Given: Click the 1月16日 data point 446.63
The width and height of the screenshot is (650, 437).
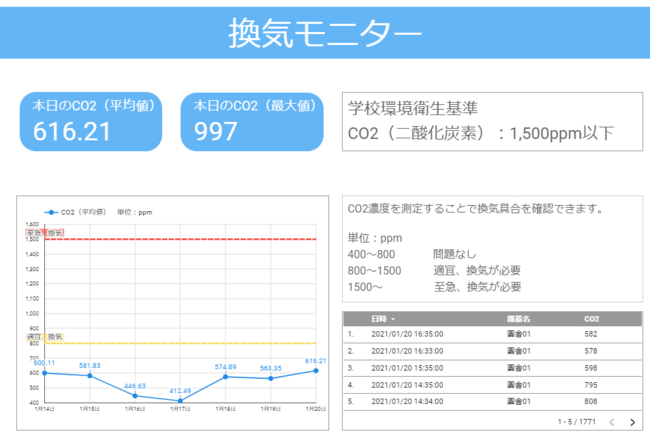Looking at the screenshot, I should 135,395.
